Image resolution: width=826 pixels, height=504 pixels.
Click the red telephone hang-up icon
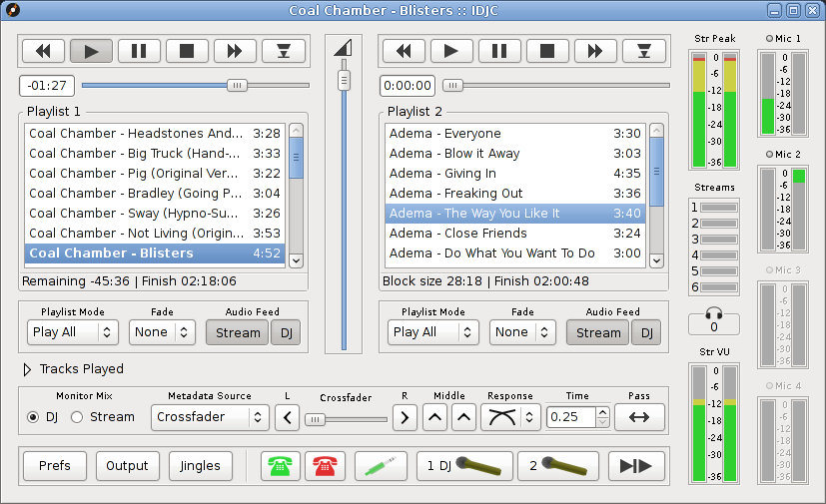(x=324, y=466)
